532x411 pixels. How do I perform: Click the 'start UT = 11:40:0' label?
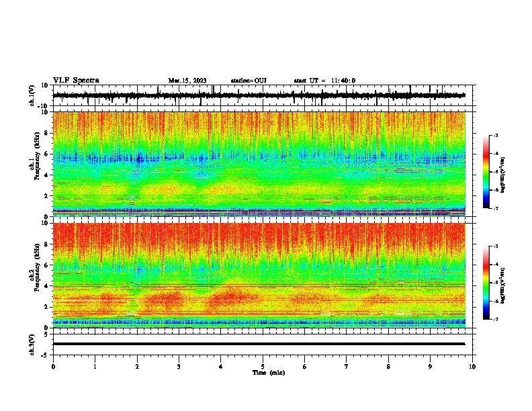(x=324, y=81)
